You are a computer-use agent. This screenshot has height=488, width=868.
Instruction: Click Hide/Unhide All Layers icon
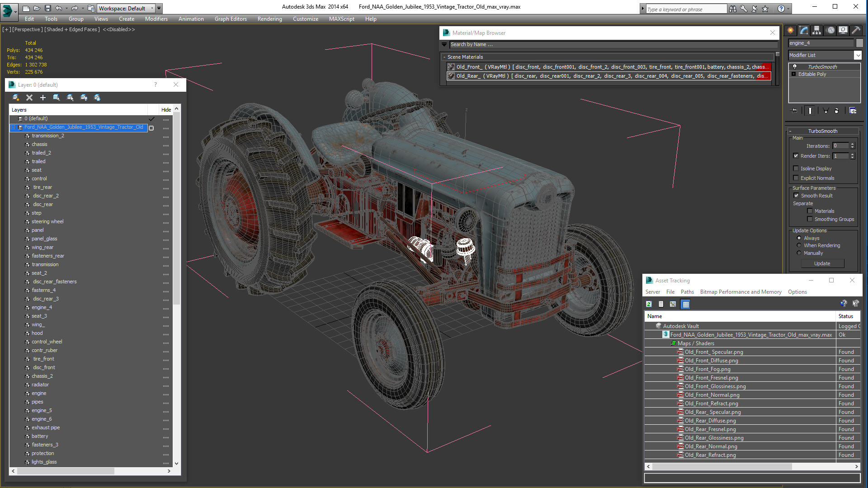point(84,98)
